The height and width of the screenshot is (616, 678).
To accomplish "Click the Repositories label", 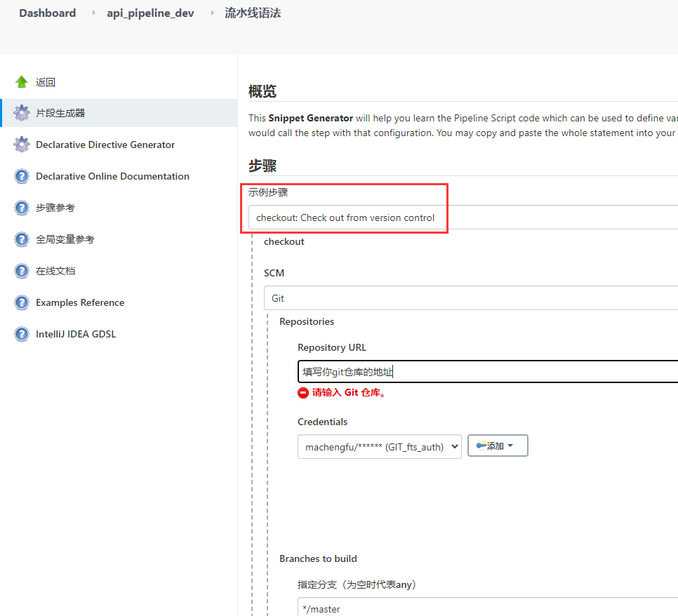I will point(307,321).
